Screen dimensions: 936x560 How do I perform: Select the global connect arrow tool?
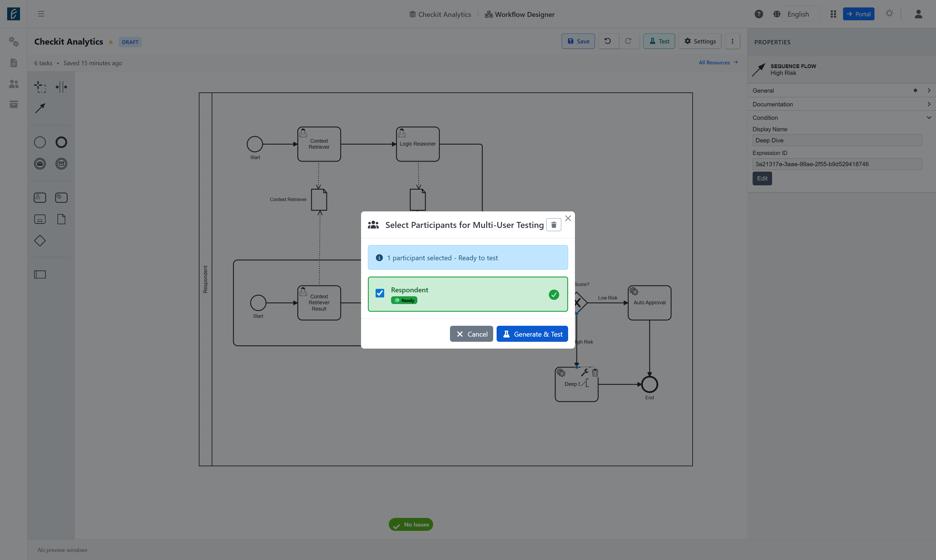tap(40, 108)
